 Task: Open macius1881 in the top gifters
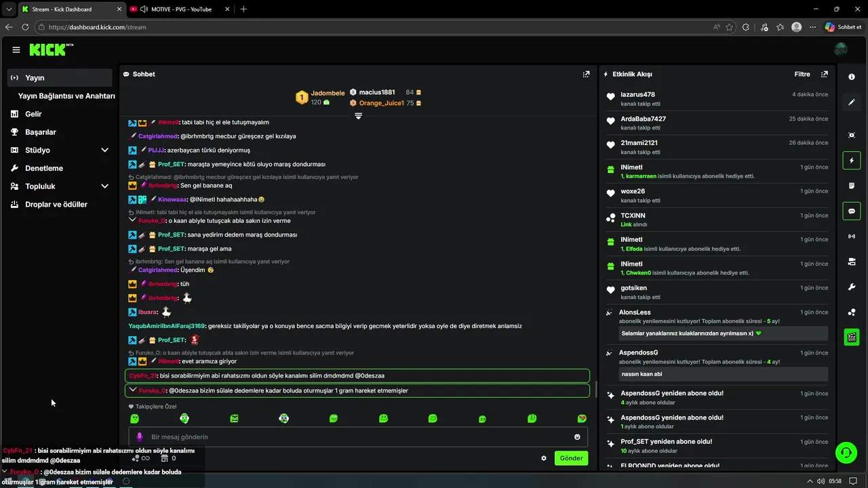[377, 92]
